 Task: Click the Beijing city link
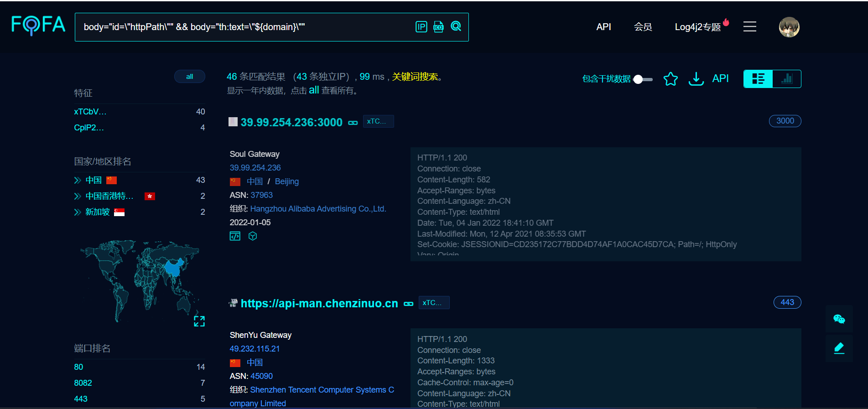click(x=287, y=181)
